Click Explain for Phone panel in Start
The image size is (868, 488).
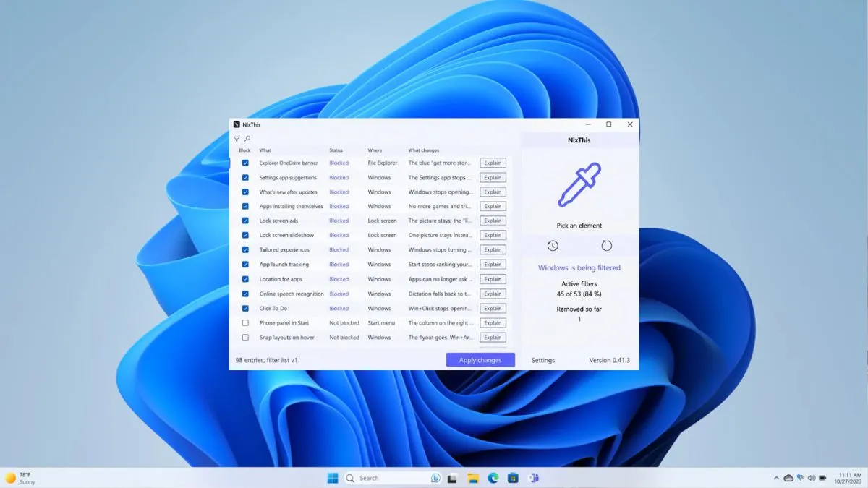493,323
